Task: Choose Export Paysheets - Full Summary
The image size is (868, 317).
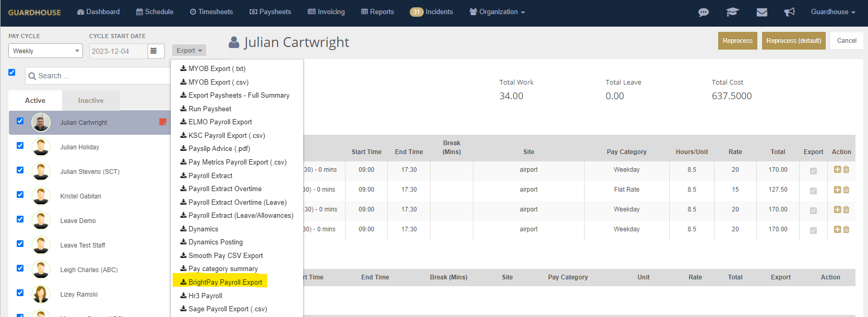Action: (235, 95)
